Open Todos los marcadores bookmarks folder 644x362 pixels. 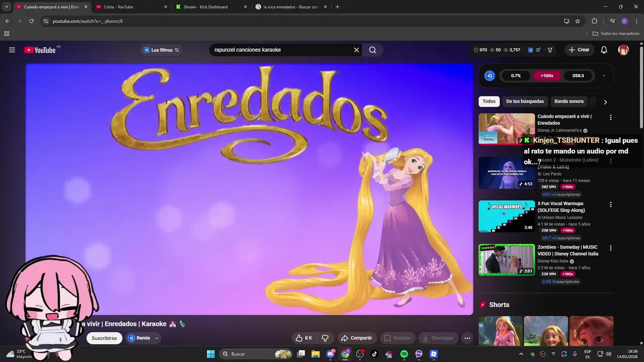tap(616, 34)
